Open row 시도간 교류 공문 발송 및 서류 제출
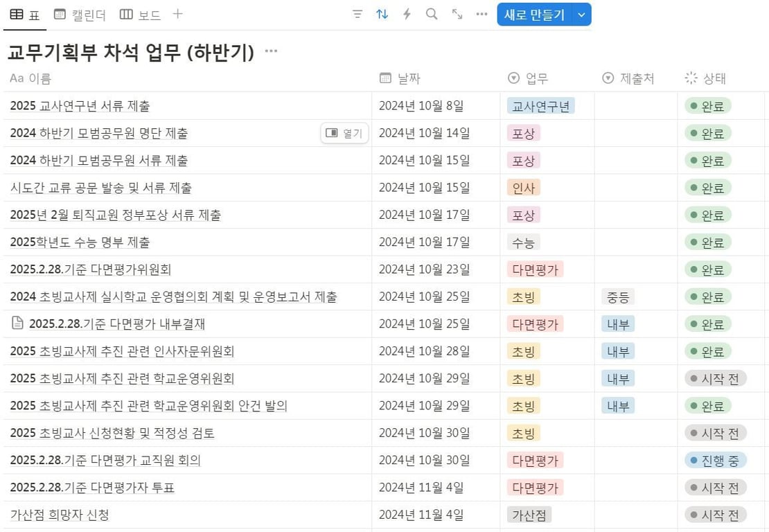Screen dimensions: 769x532 101,188
